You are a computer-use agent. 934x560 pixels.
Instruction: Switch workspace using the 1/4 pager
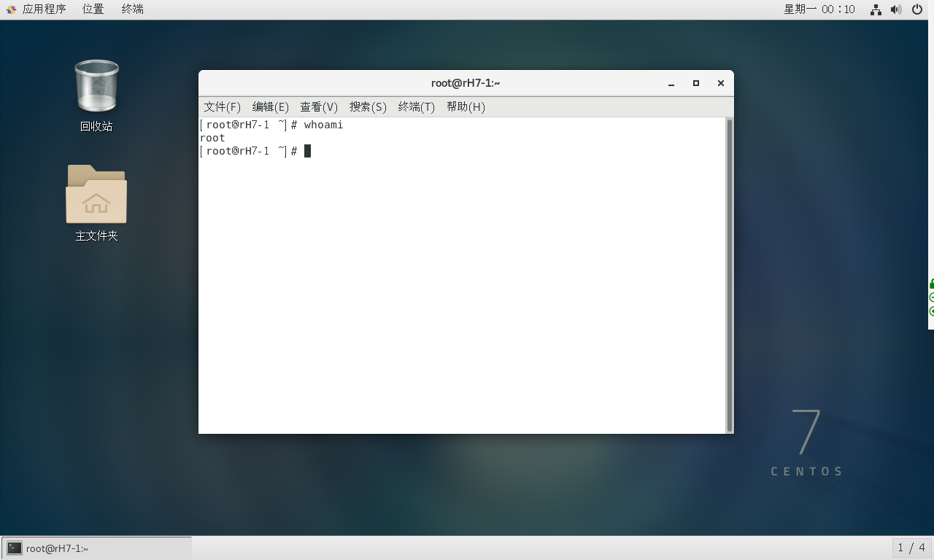pos(911,547)
